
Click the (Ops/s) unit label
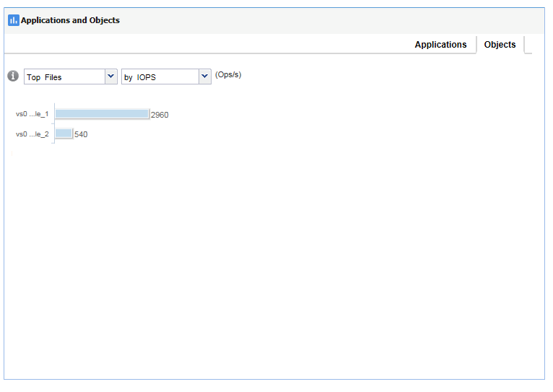228,75
